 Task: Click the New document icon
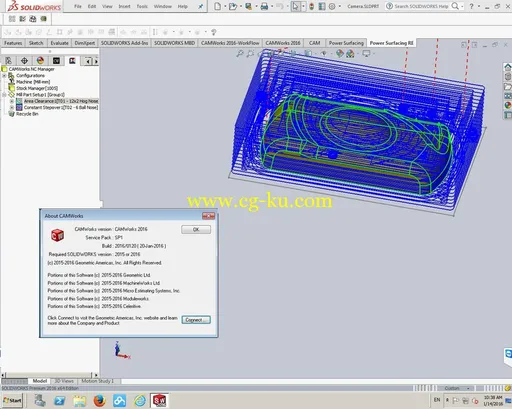[x=217, y=6]
